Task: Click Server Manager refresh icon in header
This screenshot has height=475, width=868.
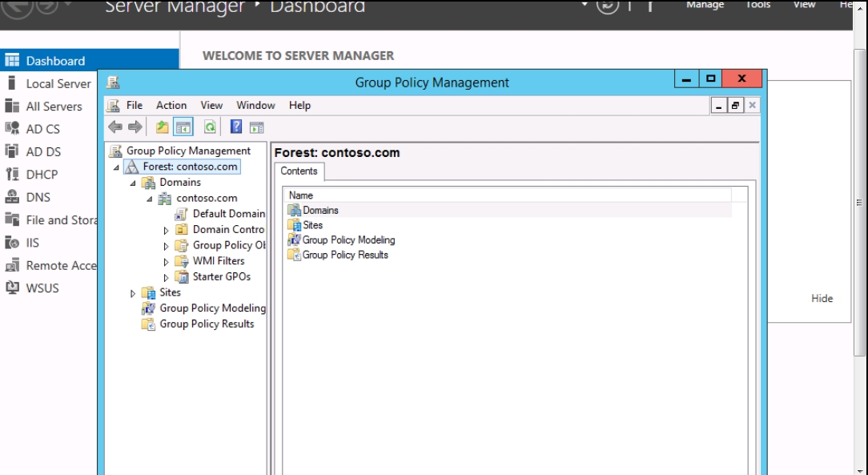Action: (607, 6)
